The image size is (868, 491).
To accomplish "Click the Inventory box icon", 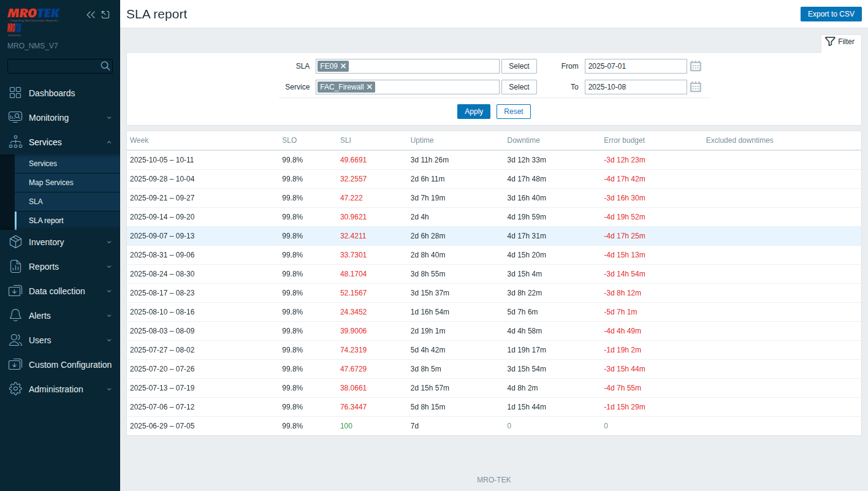I will (x=15, y=242).
